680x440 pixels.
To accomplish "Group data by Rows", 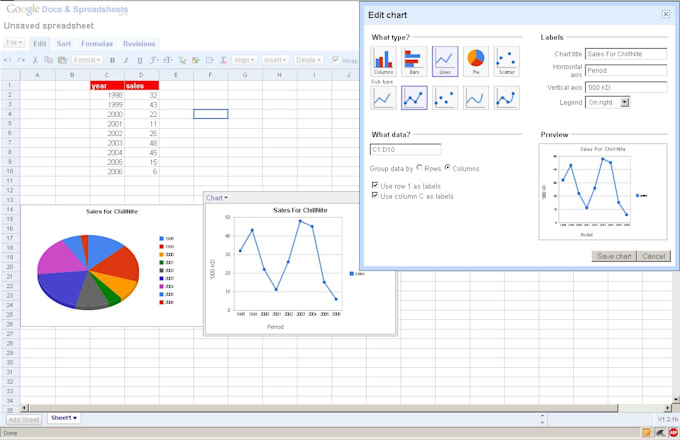I will 419,167.
